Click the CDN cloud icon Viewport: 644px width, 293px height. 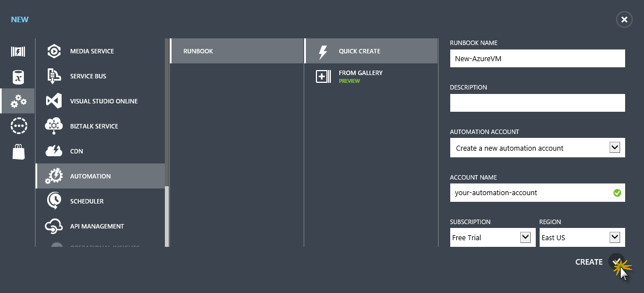54,151
